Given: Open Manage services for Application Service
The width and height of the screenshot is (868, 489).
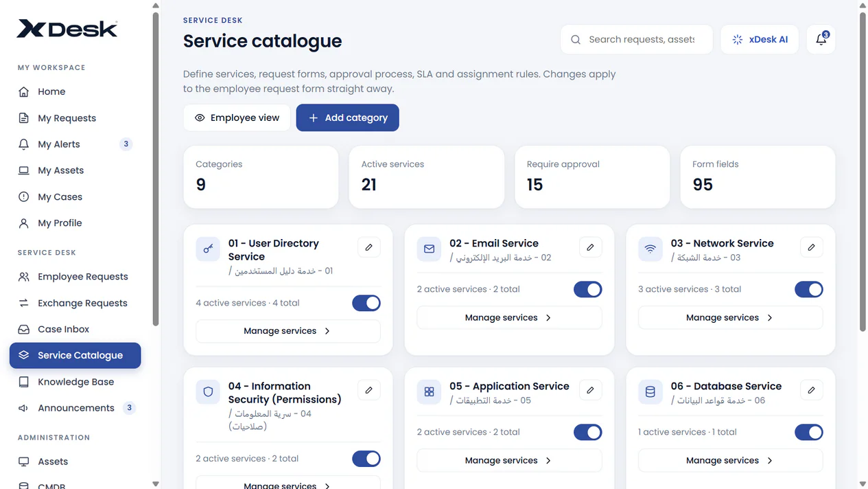Looking at the screenshot, I should click(x=509, y=461).
